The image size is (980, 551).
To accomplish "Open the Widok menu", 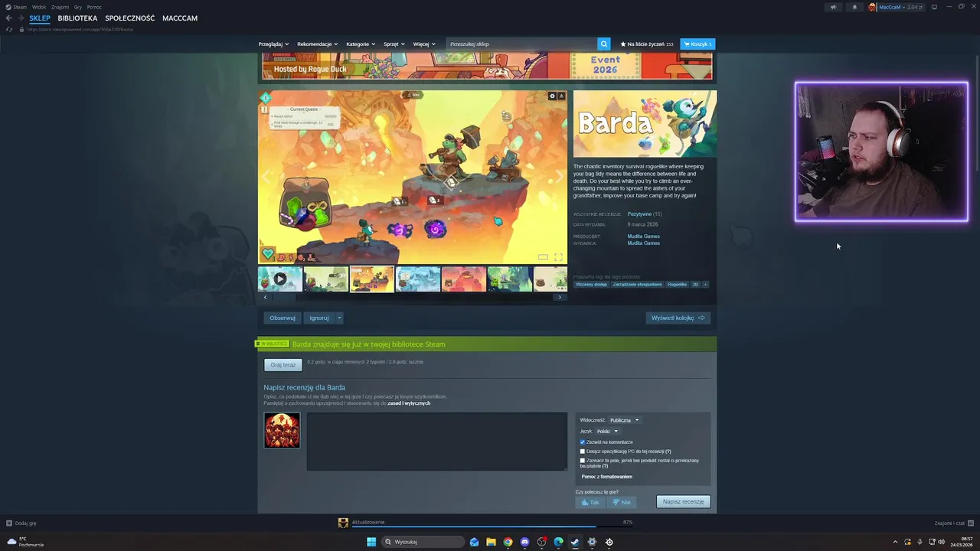I will click(x=39, y=7).
